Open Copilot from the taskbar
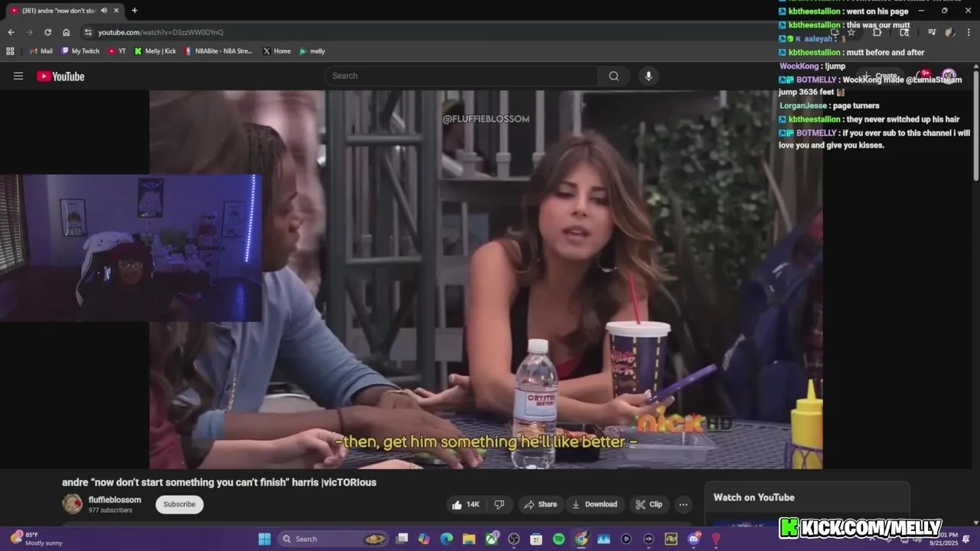 point(424,539)
